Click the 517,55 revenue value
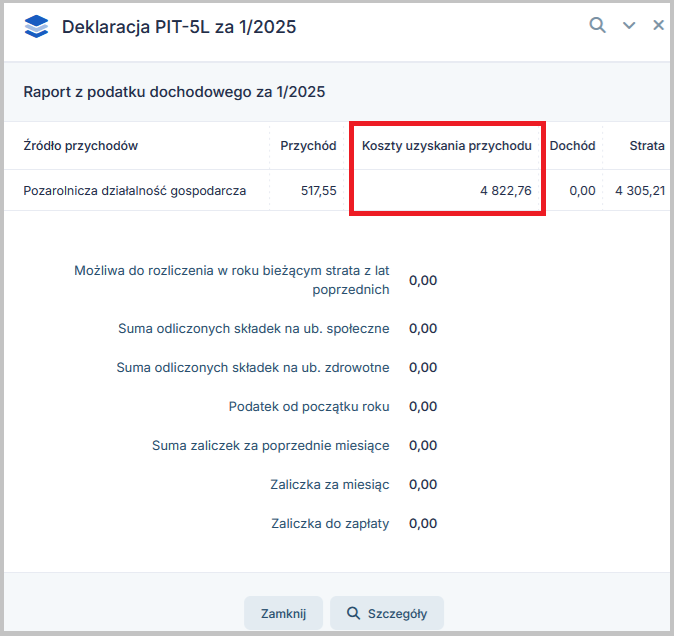 point(318,190)
